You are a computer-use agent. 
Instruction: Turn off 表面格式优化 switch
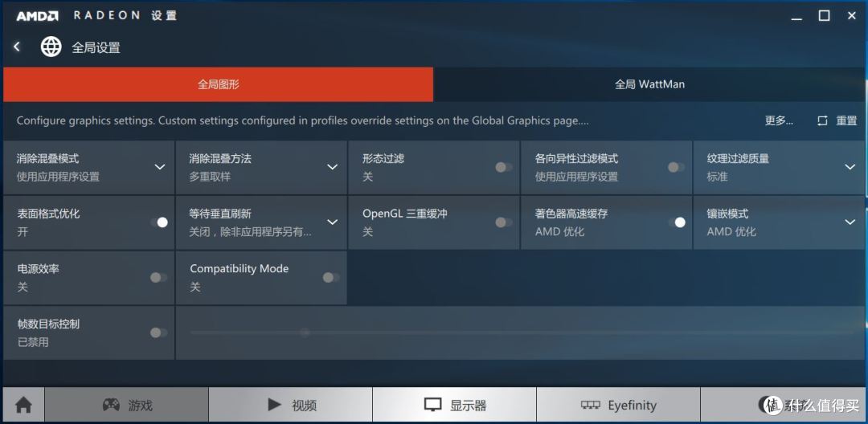[x=159, y=222]
